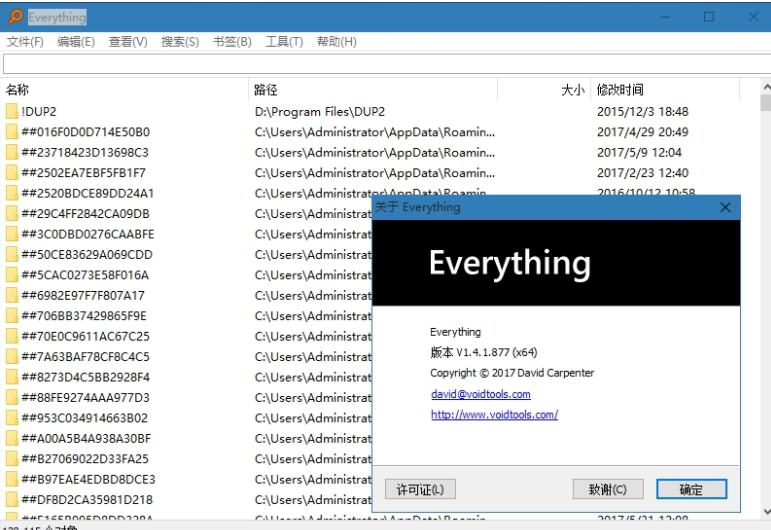The width and height of the screenshot is (771, 530).
Task: Open the 工具(T) menu
Action: tap(284, 42)
